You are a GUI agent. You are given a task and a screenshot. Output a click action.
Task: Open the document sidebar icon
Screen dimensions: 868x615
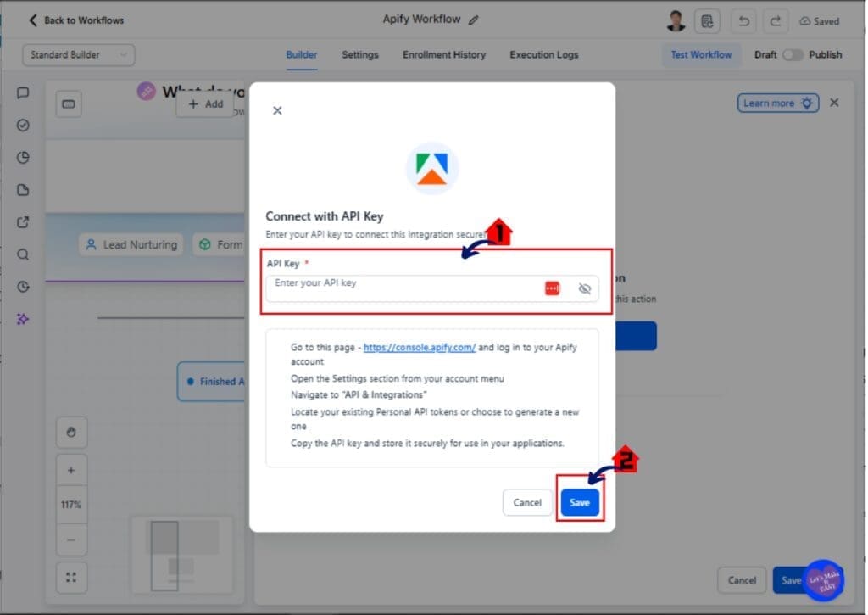point(23,190)
